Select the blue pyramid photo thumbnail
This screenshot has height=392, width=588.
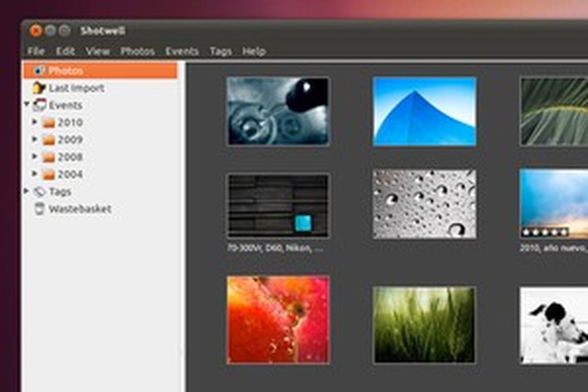pyautogui.click(x=424, y=111)
